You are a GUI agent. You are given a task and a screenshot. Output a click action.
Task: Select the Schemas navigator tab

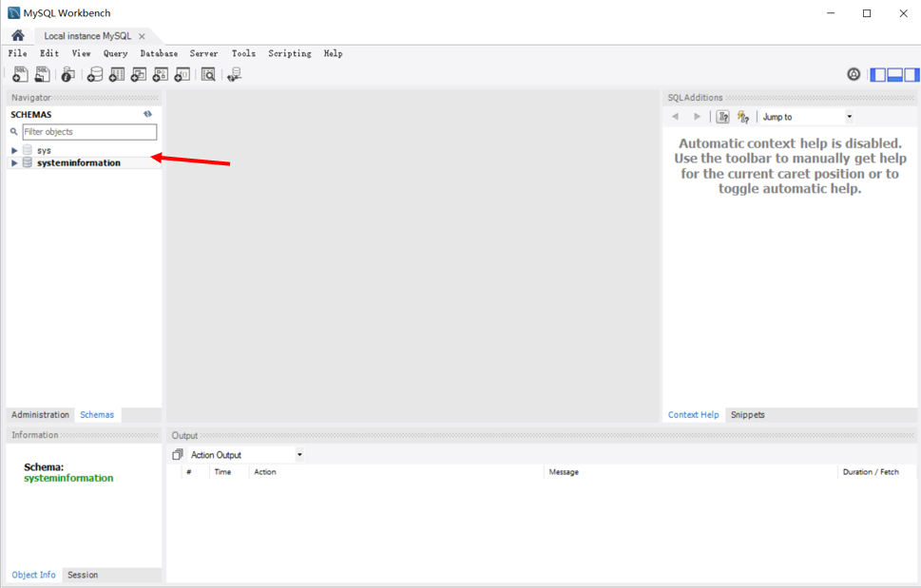(x=97, y=415)
